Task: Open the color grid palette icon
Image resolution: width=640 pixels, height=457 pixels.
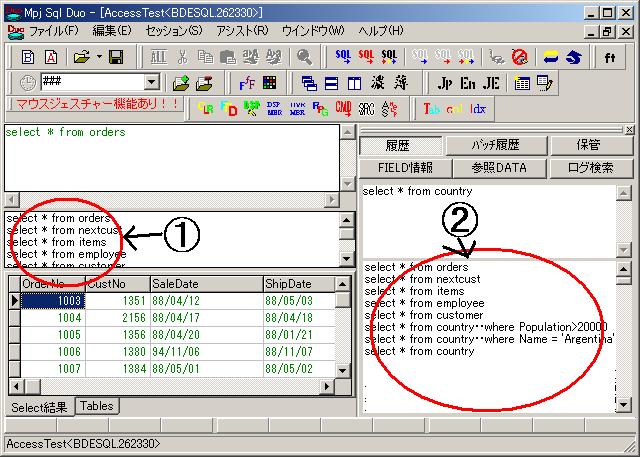Action: coord(269,83)
